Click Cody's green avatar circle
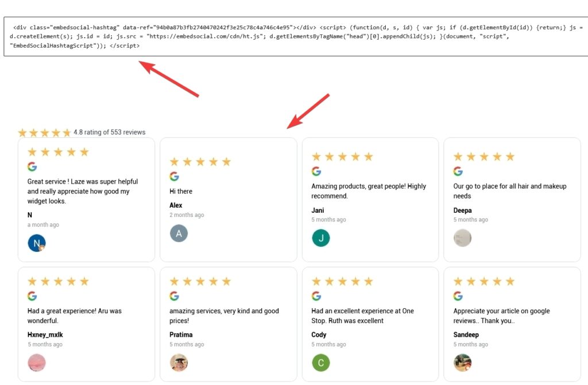This screenshot has width=588, height=385. point(320,362)
